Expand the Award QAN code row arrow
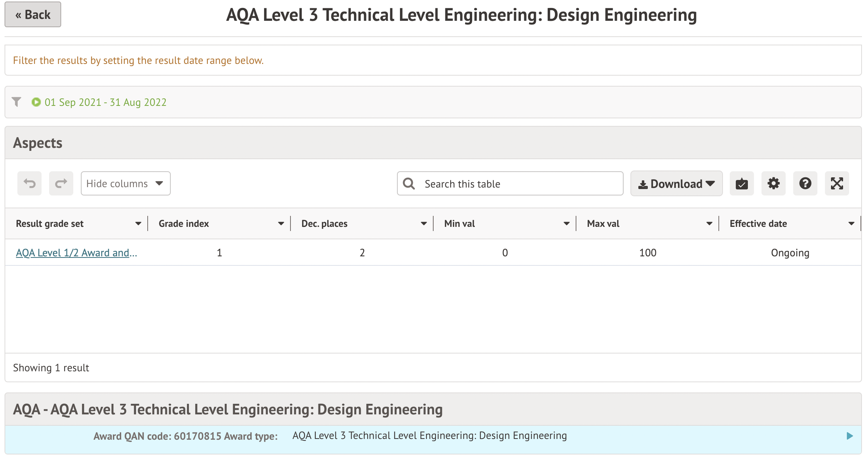 (x=849, y=436)
